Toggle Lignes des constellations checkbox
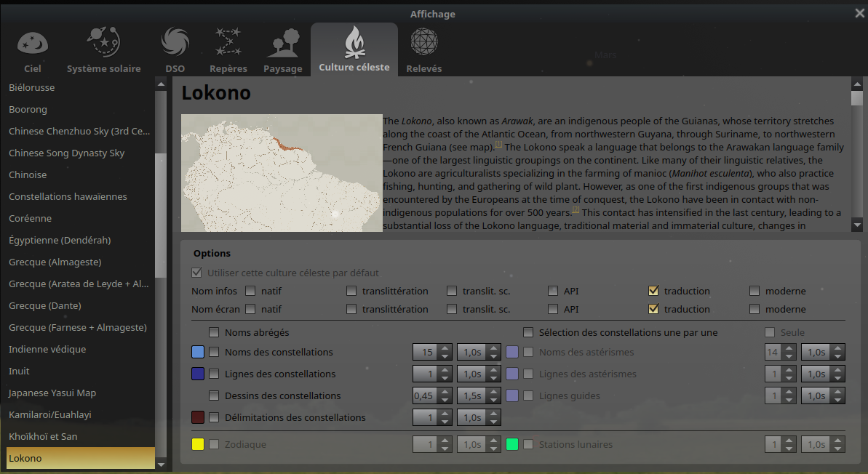This screenshot has height=474, width=868. (214, 374)
